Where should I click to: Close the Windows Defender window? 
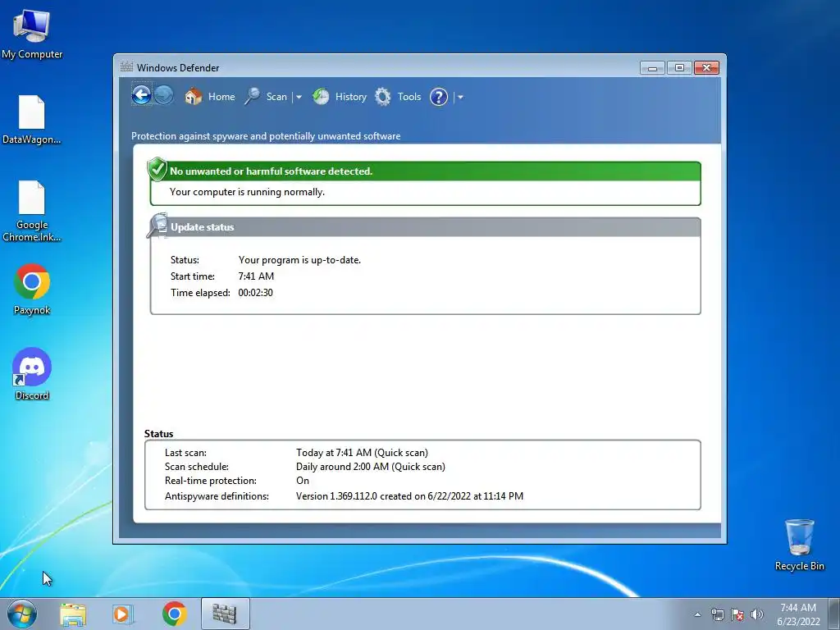click(x=706, y=67)
